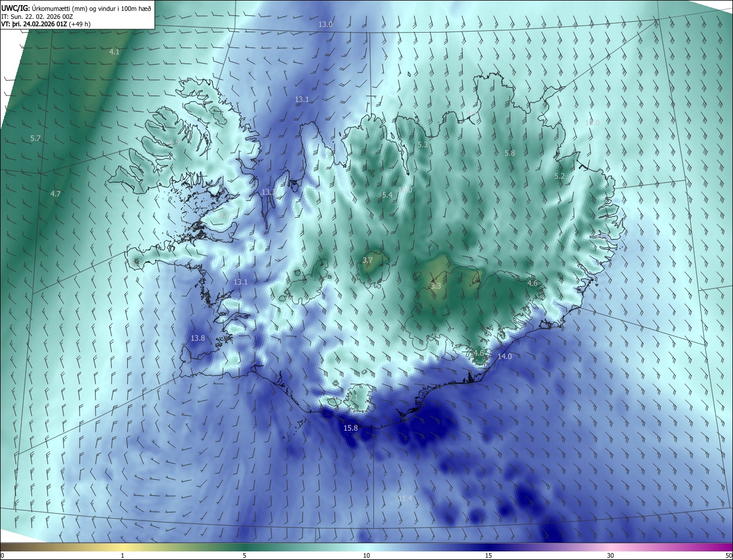Click the title line "UWC/IG: Úrkomumætti (mm) og vindur"
733x560 pixels.
pos(76,8)
